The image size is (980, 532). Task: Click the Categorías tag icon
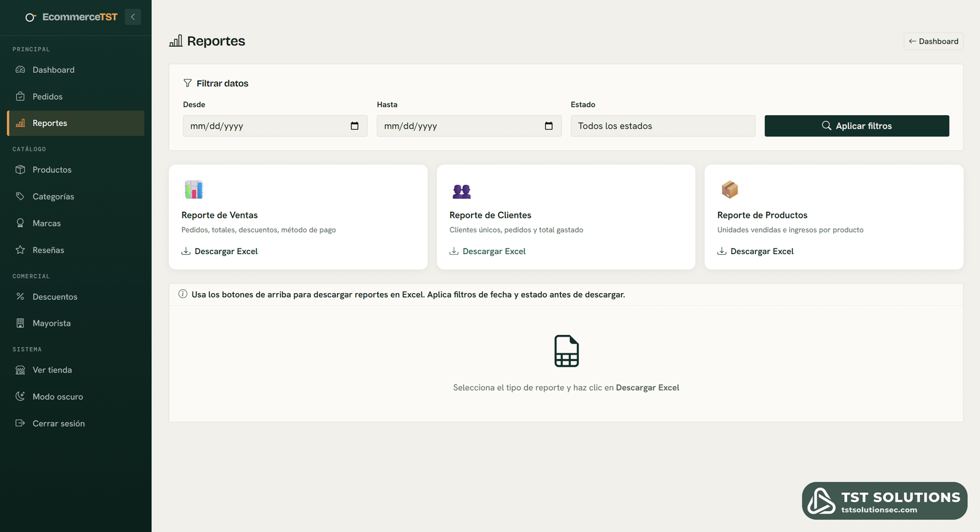click(x=20, y=197)
